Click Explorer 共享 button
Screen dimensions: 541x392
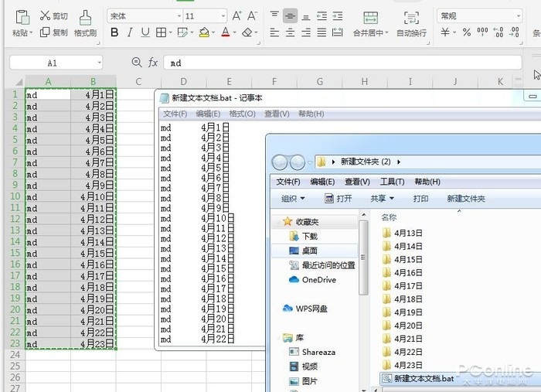(x=382, y=199)
